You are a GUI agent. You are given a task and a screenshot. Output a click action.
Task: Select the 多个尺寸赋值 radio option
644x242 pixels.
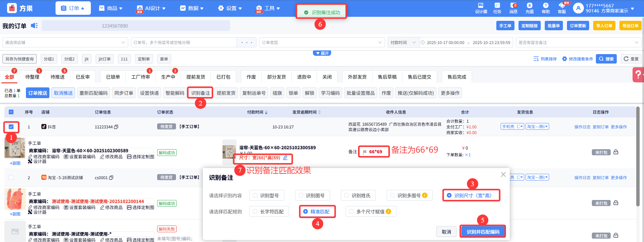tap(351, 211)
